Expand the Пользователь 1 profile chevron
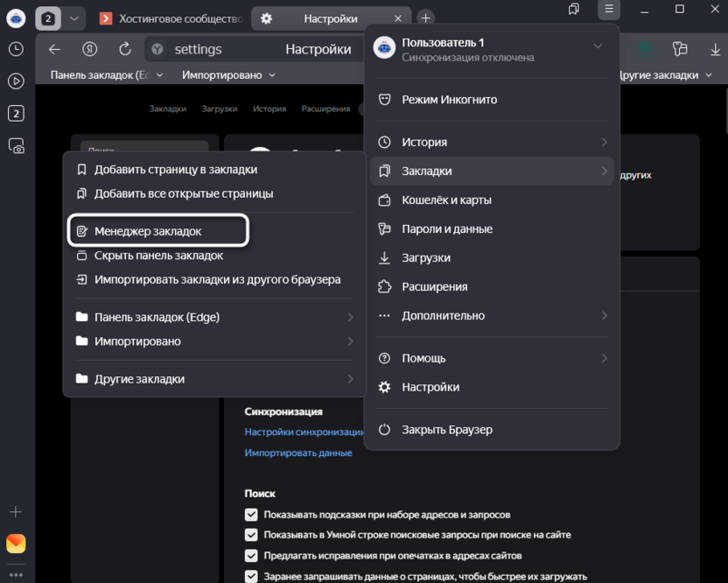Screen dimensions: 728x583 pyautogui.click(x=598, y=46)
